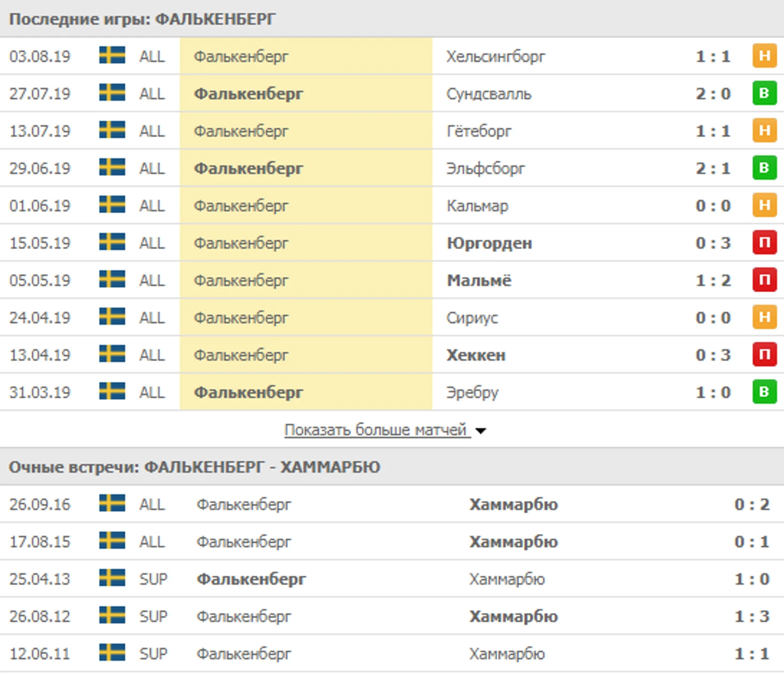Open the Показать больше матчей link
The width and height of the screenshot is (784, 675).
tap(375, 430)
